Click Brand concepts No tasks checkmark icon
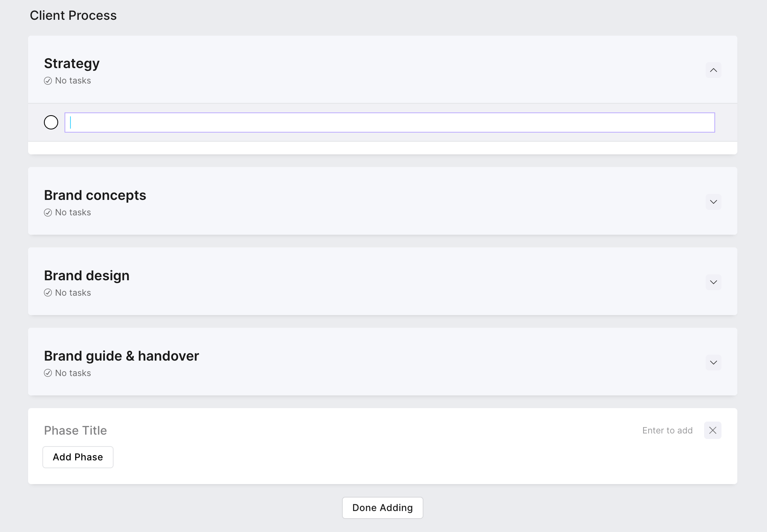Viewport: 767px width, 532px height. click(x=48, y=213)
